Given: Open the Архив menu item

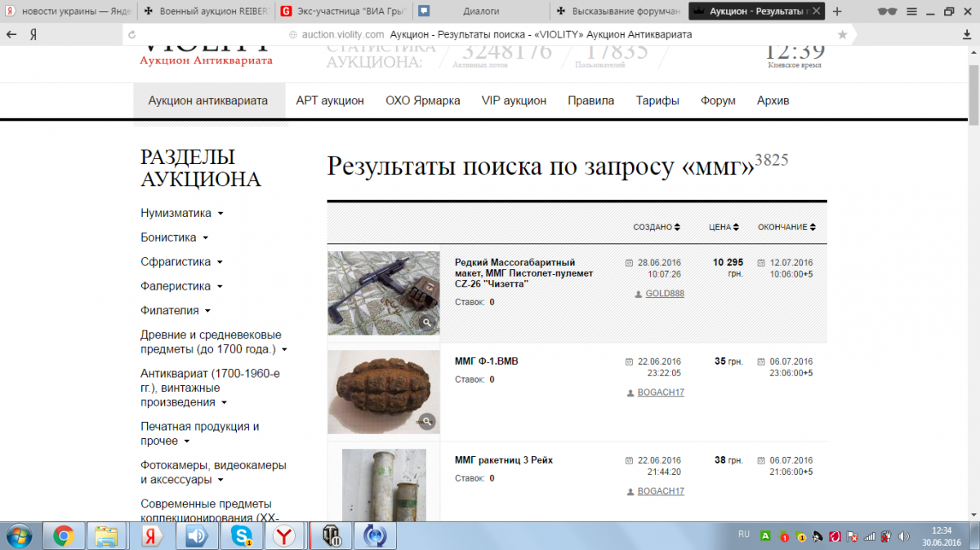Looking at the screenshot, I should point(773,101).
